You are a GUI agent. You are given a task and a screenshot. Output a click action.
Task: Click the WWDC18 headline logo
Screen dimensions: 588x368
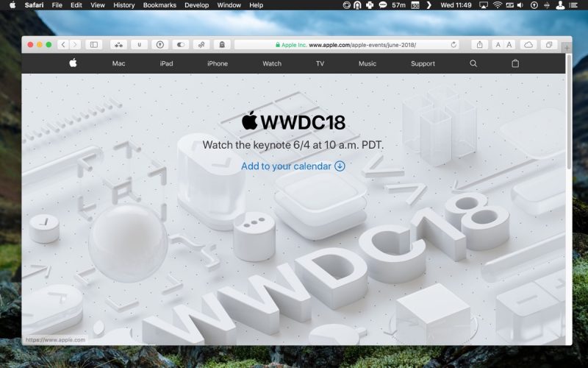coord(293,121)
